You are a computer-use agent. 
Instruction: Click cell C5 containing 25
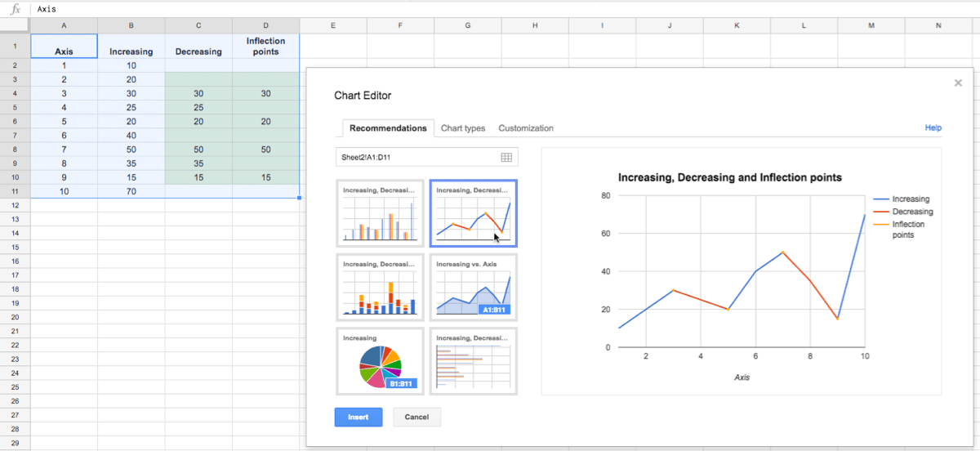click(x=198, y=108)
